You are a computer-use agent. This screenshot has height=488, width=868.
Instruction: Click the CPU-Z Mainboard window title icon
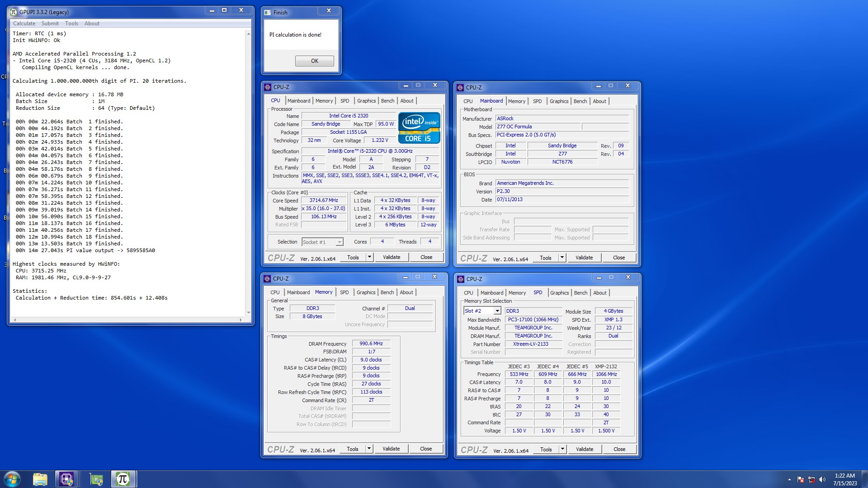click(x=460, y=88)
